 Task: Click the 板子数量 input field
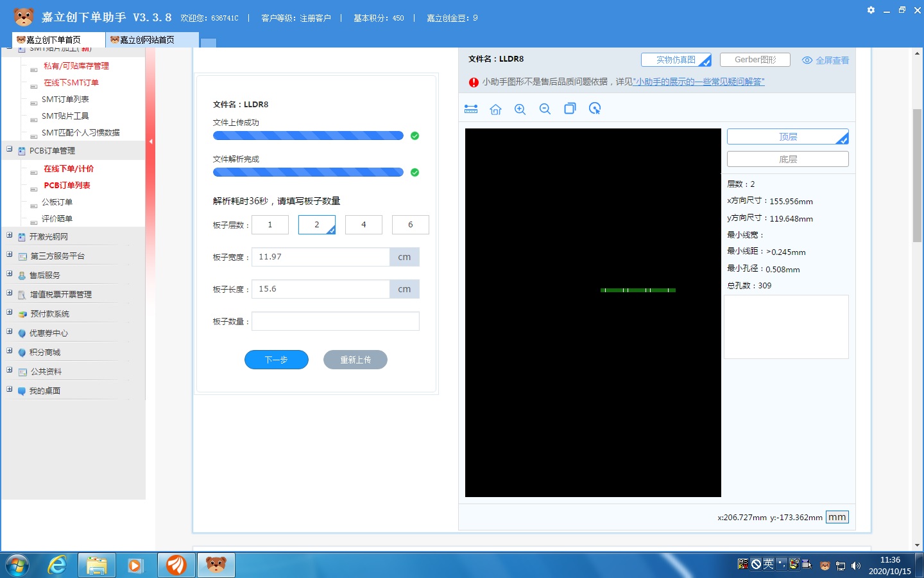(x=336, y=321)
